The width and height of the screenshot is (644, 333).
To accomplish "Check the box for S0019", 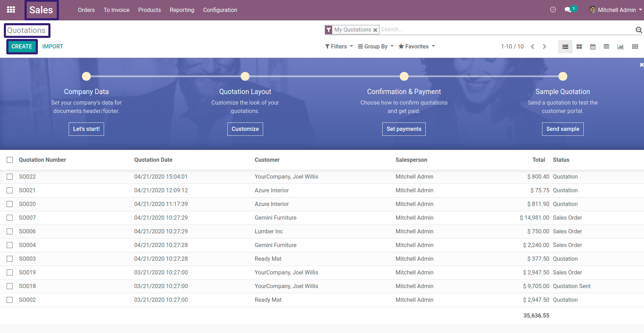I will click(10, 273).
